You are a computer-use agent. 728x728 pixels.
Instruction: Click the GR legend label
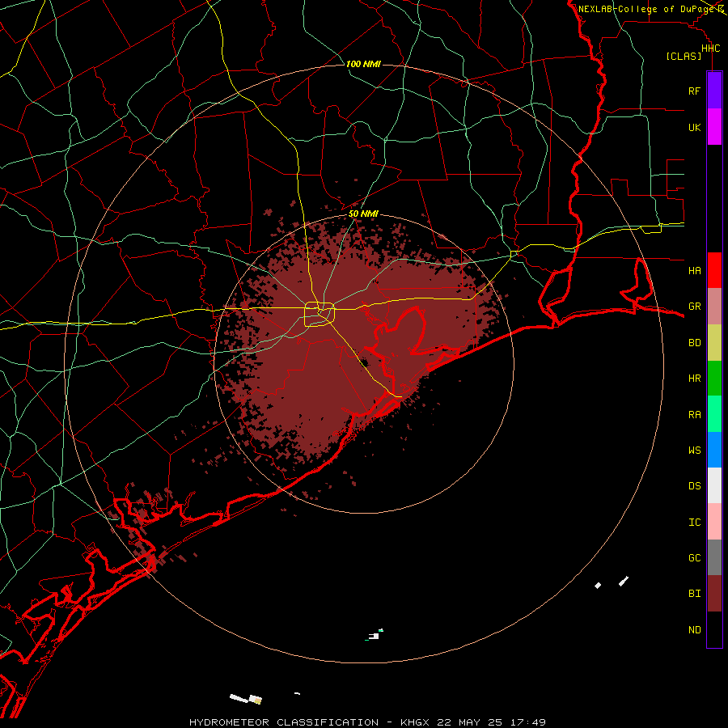694,307
